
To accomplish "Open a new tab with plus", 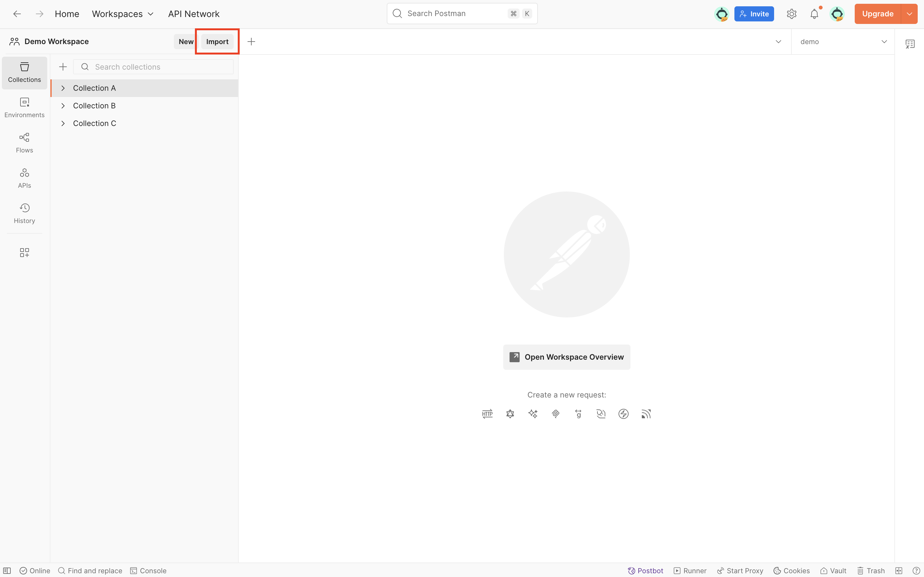I will 251,42.
